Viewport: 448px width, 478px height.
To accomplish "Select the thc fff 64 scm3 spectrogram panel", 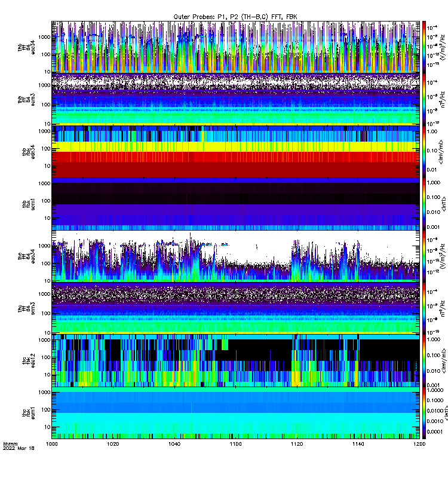I will click(x=235, y=308).
